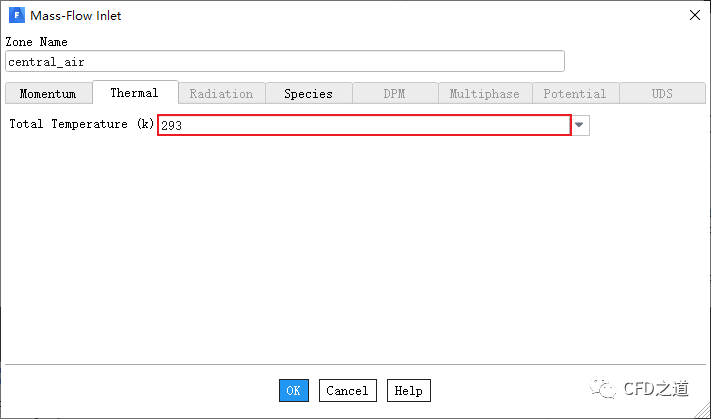Screen dimensions: 711x419
Task: Focus the Total Temperature value field
Action: point(364,125)
